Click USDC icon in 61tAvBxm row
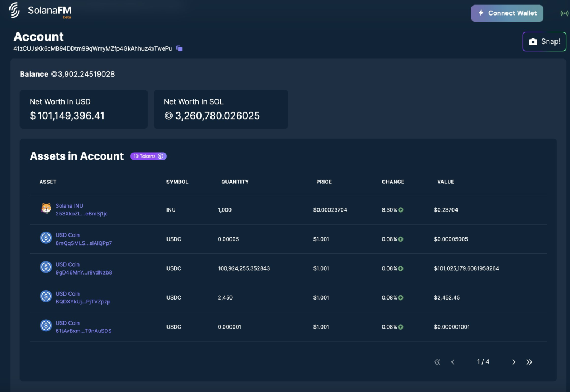The image size is (570, 392). click(46, 325)
